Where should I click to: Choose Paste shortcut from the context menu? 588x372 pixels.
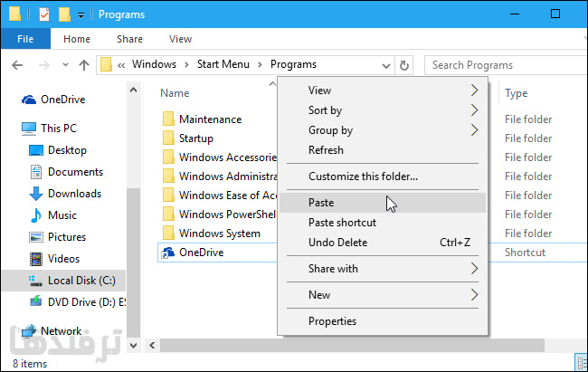click(x=383, y=223)
